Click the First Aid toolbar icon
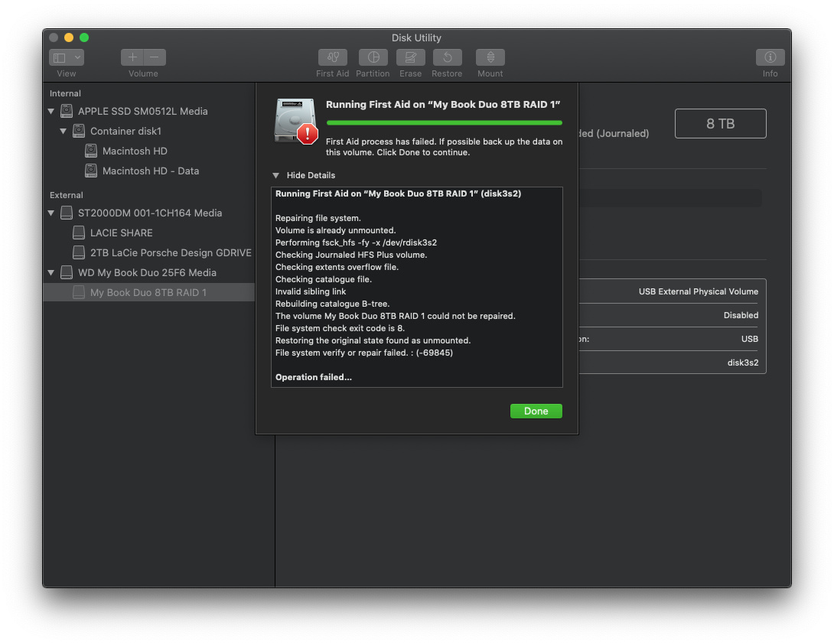The height and width of the screenshot is (644, 834). pyautogui.click(x=332, y=57)
